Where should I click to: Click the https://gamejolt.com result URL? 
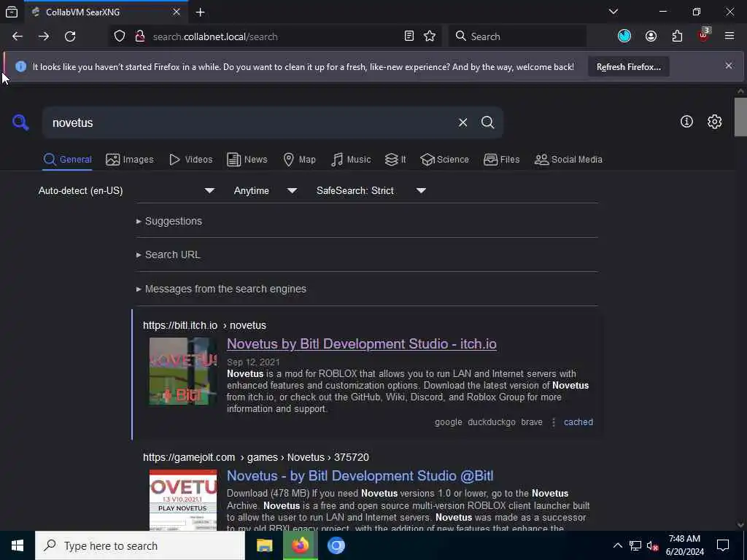click(x=256, y=457)
